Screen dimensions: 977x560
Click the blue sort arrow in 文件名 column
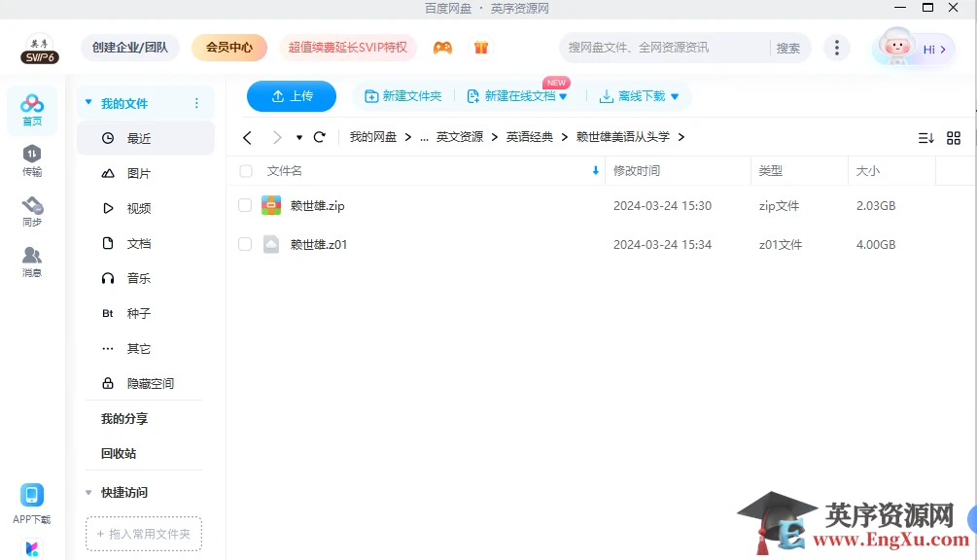[595, 171]
